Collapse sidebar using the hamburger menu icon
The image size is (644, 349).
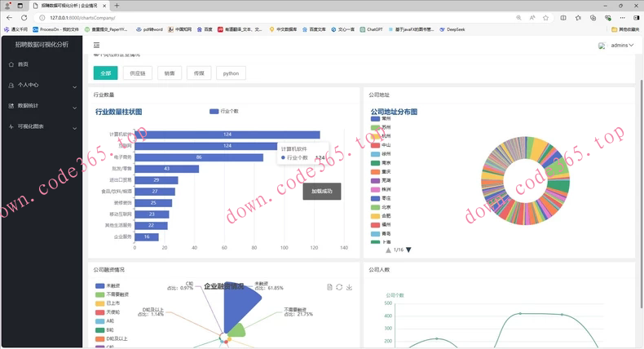(x=96, y=45)
